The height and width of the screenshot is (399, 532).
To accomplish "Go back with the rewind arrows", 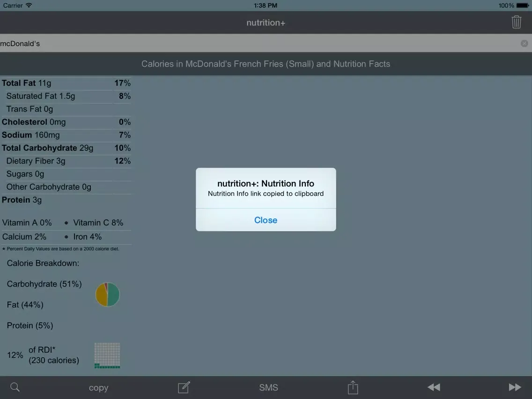I will tap(434, 387).
